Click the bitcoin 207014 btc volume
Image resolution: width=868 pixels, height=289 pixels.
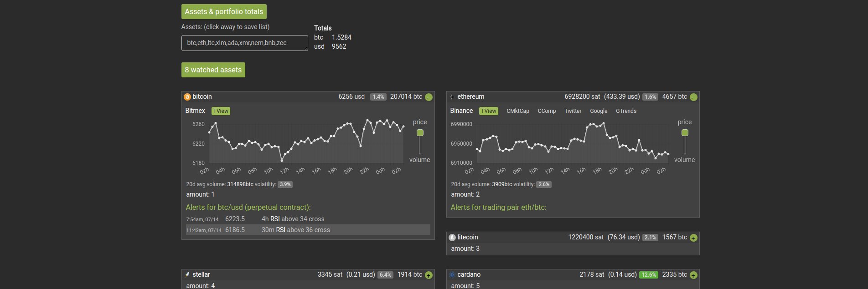click(406, 96)
